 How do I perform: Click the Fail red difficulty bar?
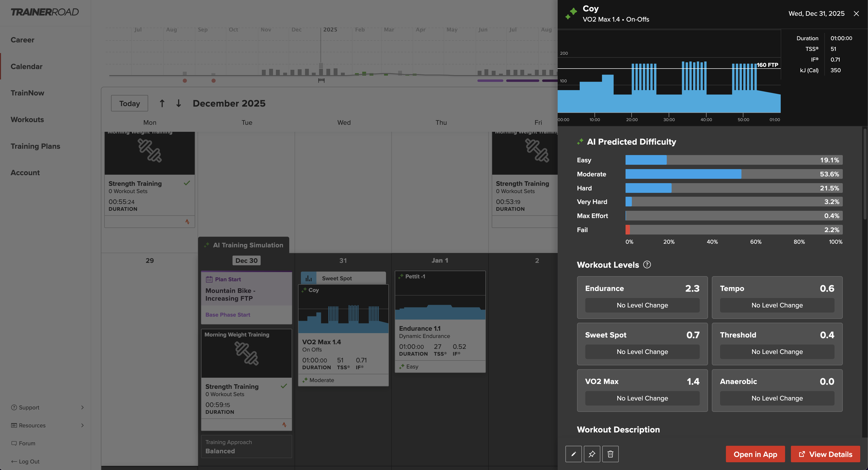628,230
